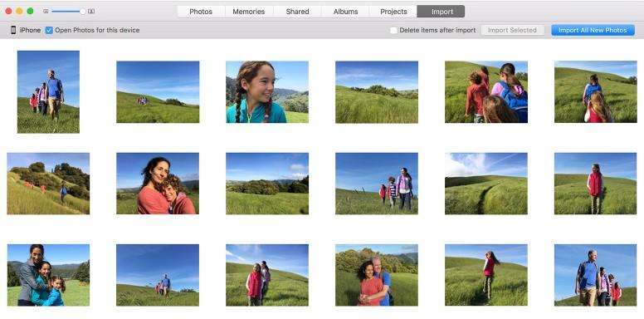Uncheck Open Photos for this device

pos(49,30)
